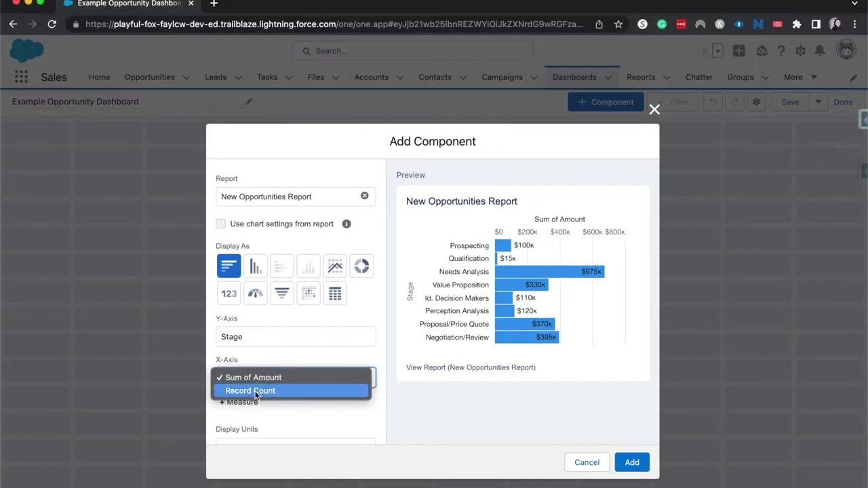Switch to the Chatter tab
This screenshot has height=488, width=868.
[x=699, y=77]
